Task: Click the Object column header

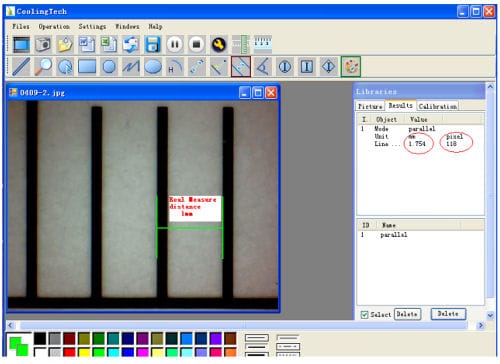Action: point(387,119)
